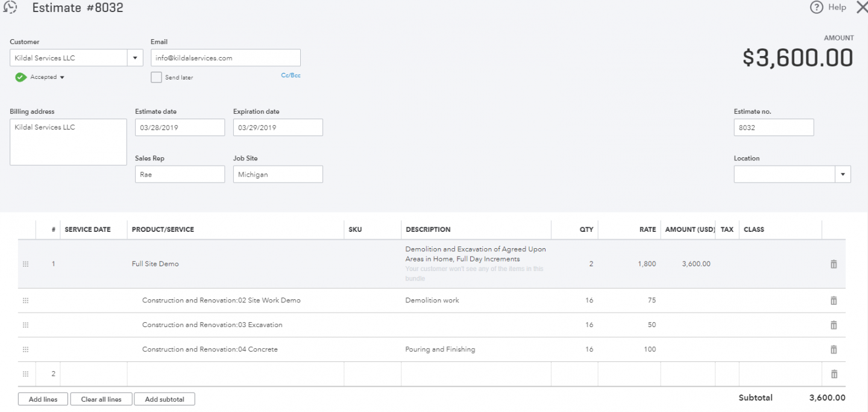
Task: Click the Help question mark icon
Action: tap(817, 8)
